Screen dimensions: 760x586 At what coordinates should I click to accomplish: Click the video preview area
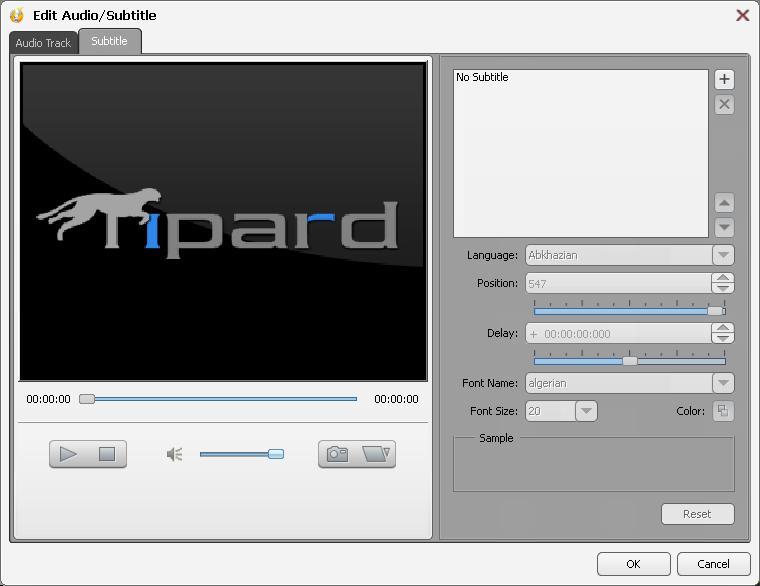tap(223, 222)
